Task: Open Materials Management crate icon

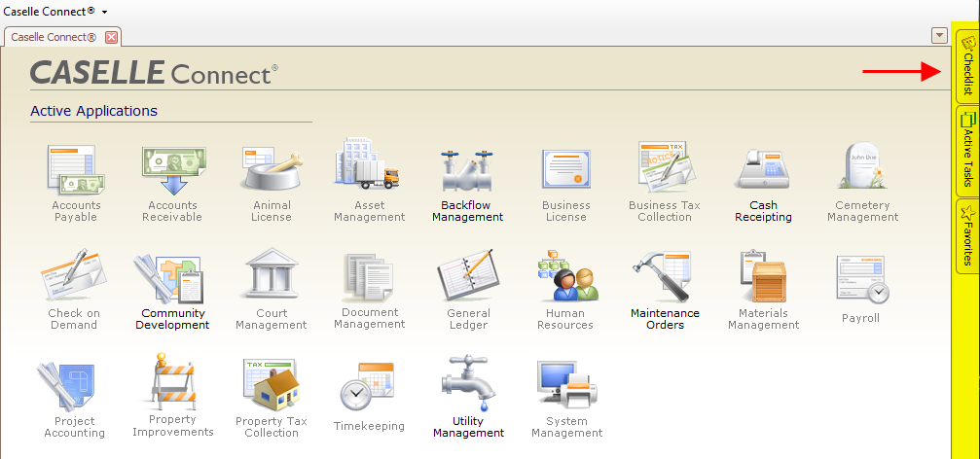Action: [763, 275]
